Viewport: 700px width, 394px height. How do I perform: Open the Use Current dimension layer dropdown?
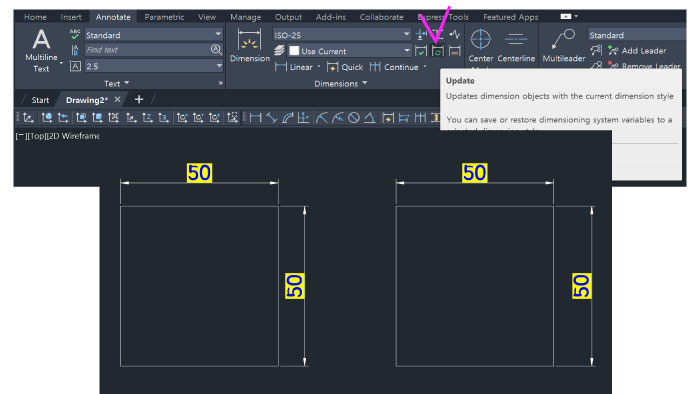[350, 51]
